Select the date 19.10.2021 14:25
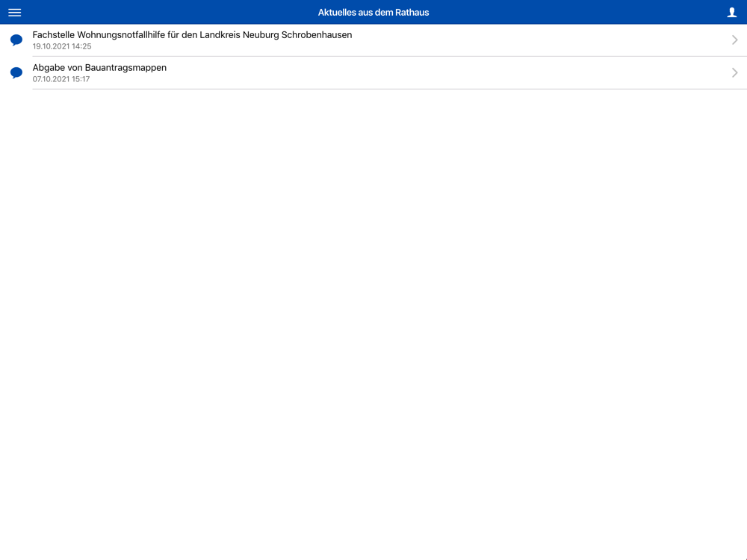This screenshot has width=747, height=560. tap(62, 46)
